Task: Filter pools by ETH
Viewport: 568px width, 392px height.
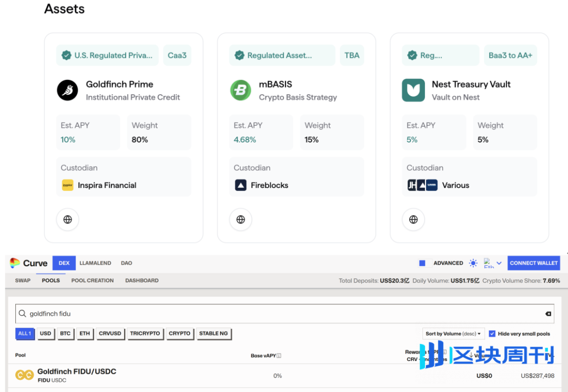Action: 85,333
